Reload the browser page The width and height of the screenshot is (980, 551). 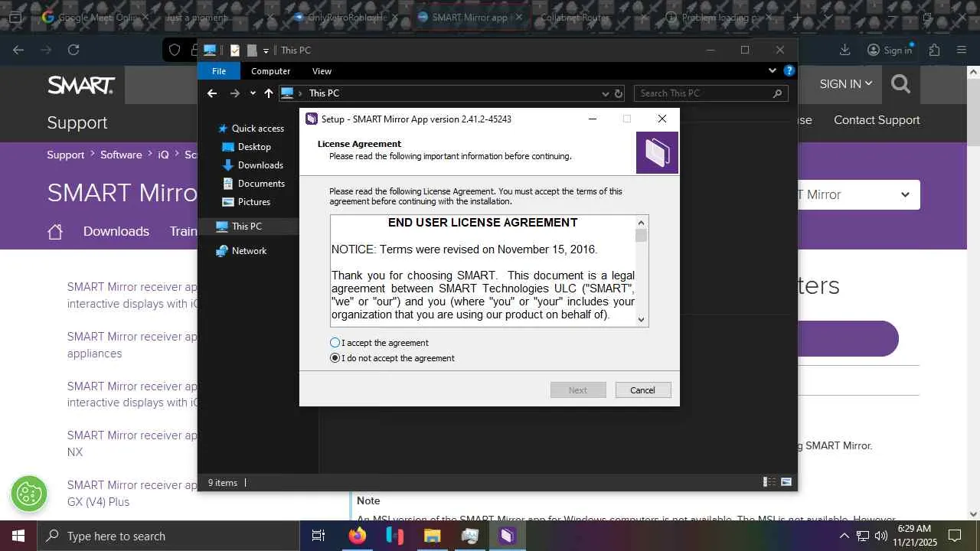point(73,50)
